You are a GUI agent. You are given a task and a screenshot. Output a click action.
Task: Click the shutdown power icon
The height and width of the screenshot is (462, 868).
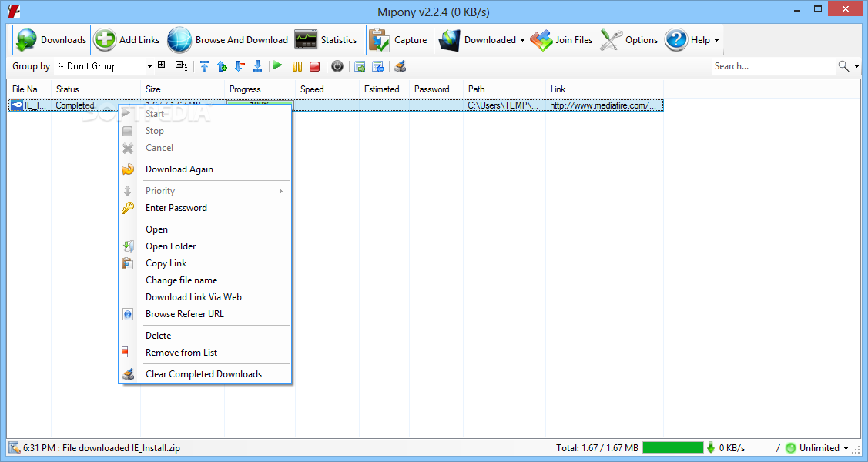click(x=337, y=66)
